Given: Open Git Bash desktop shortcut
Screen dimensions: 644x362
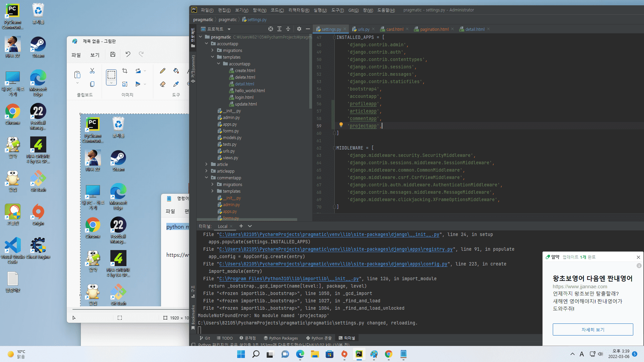Looking at the screenshot, I should [x=38, y=181].
